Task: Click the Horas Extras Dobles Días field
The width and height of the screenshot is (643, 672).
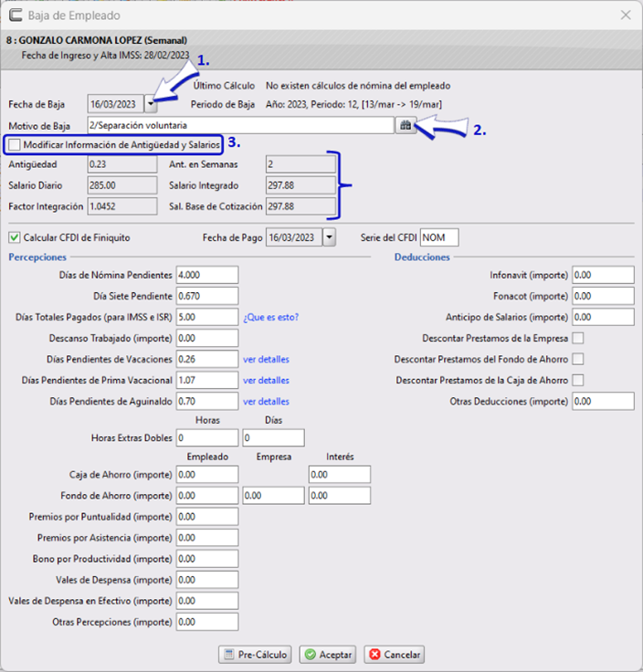Action: 273,437
